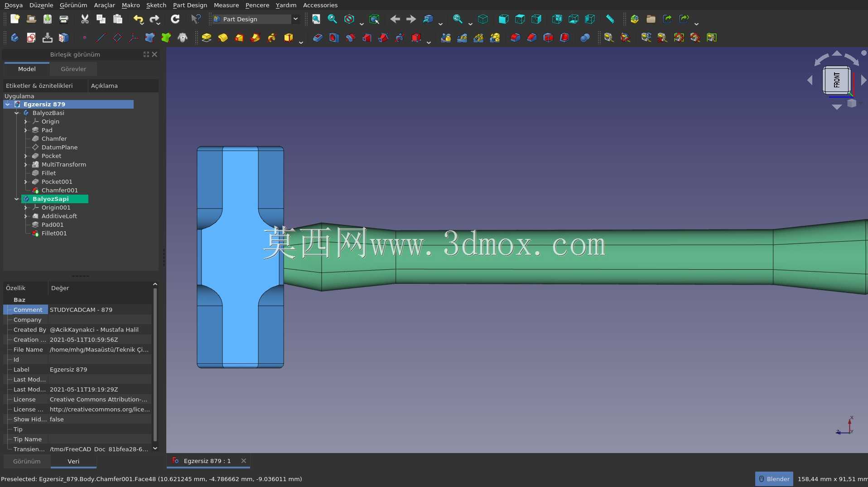The height and width of the screenshot is (487, 868).
Task: Click the Undo arrow icon
Action: [x=138, y=19]
